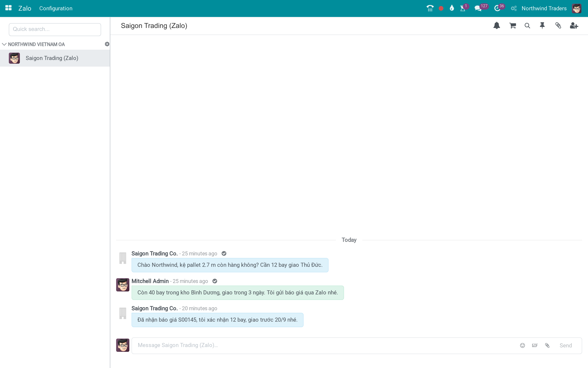Open Saigon Trading Co. author of S00145 message
Image resolution: width=588 pixels, height=368 pixels.
155,308
